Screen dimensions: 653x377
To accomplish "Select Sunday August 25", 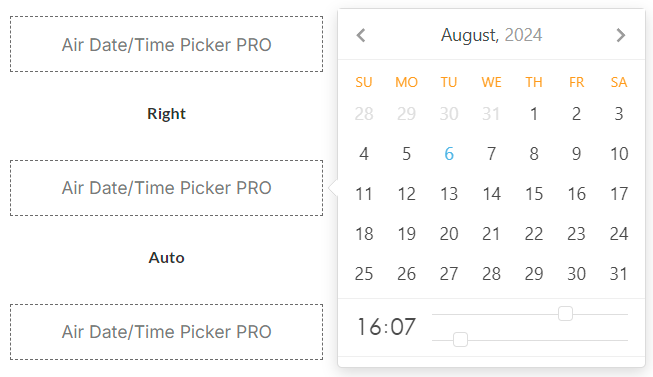I will click(364, 274).
